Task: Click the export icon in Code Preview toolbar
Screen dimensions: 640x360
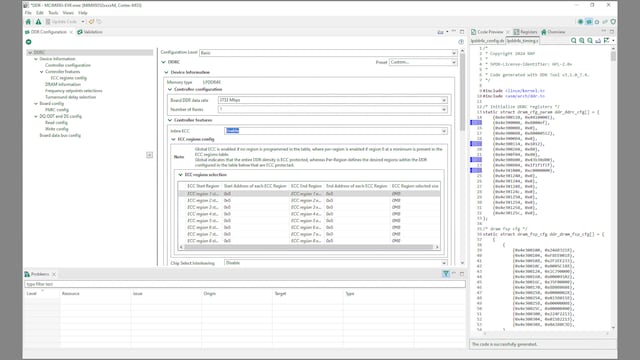Action: (598, 40)
